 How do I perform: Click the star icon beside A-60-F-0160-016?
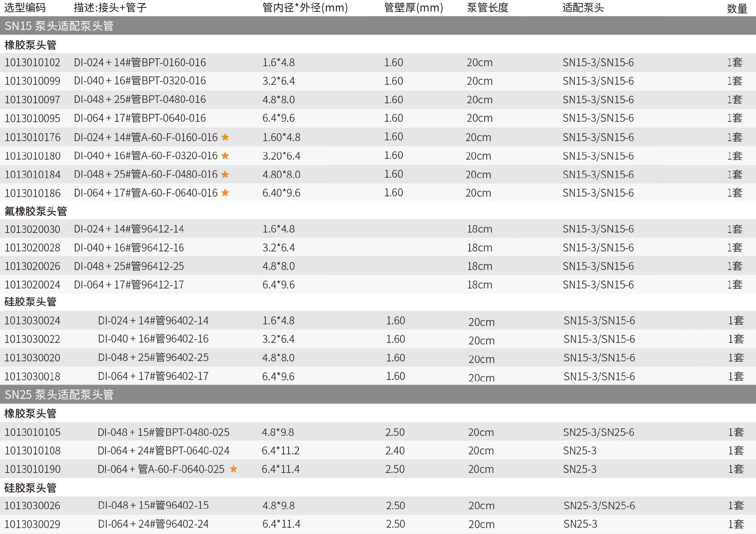click(x=225, y=137)
